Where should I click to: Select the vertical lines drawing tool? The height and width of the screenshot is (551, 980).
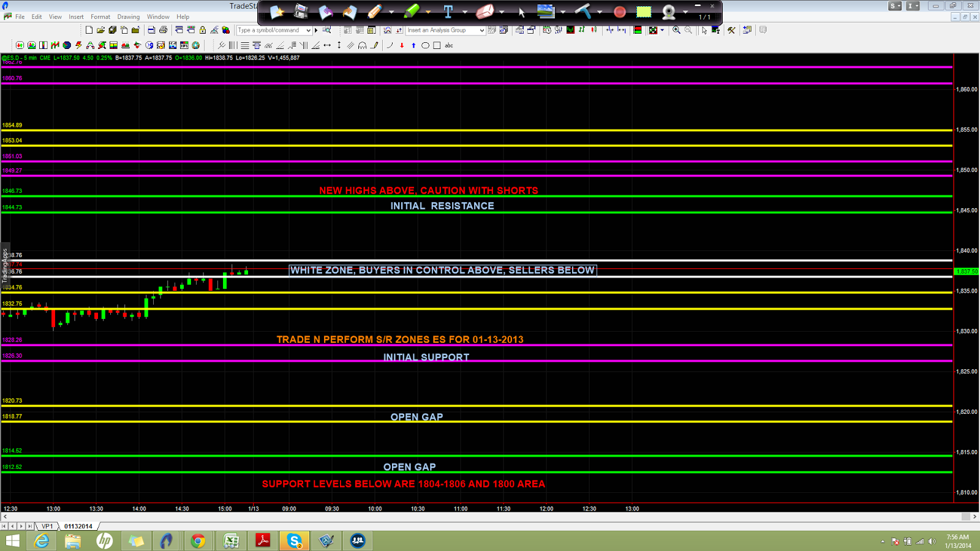tap(233, 45)
